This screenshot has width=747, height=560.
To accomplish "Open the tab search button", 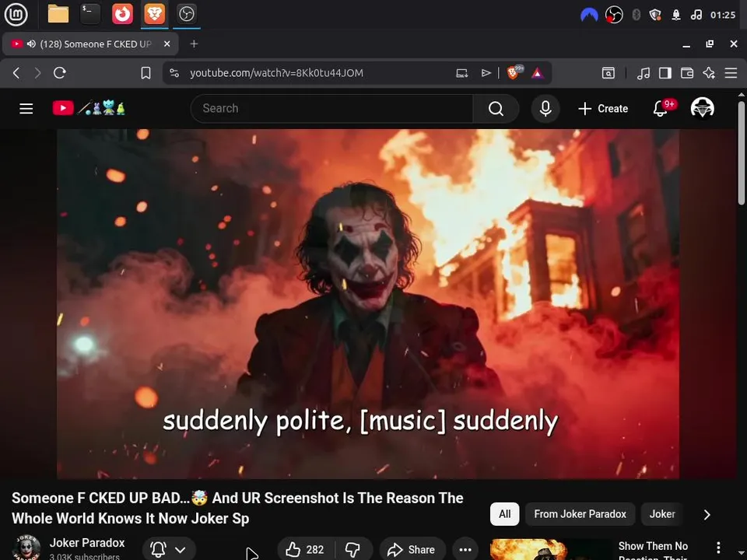I will [608, 73].
